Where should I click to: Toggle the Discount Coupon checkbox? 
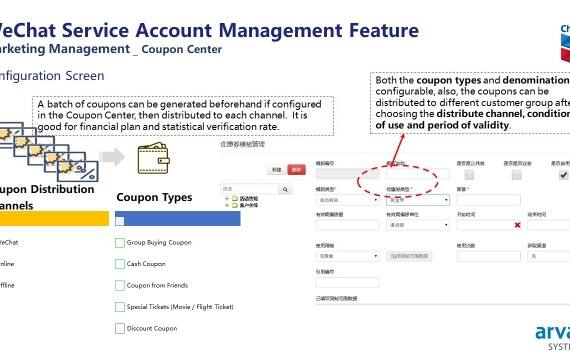tap(120, 328)
